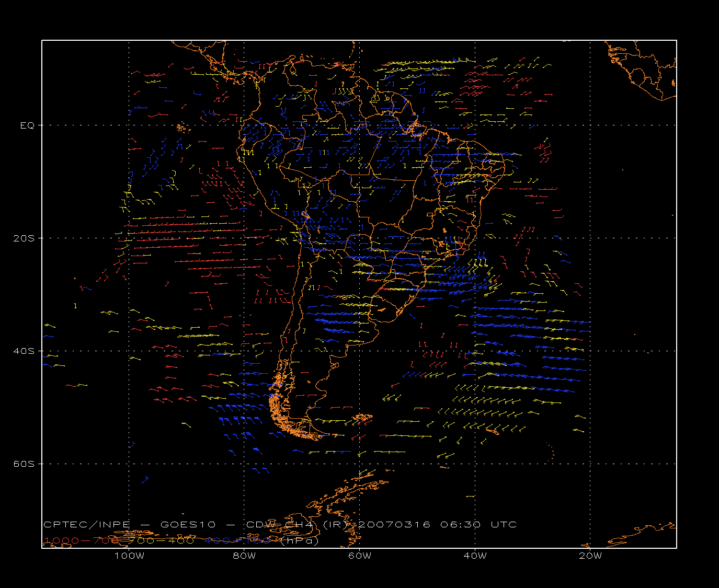The width and height of the screenshot is (719, 588).
Task: Click the 20S latitude label
Action: (x=24, y=238)
